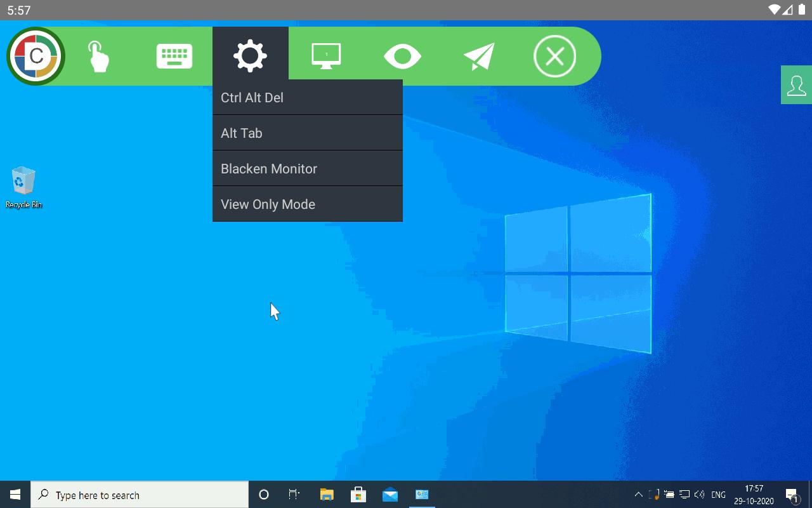
Task: Tap the Connectwise Control logo icon
Action: tap(36, 57)
